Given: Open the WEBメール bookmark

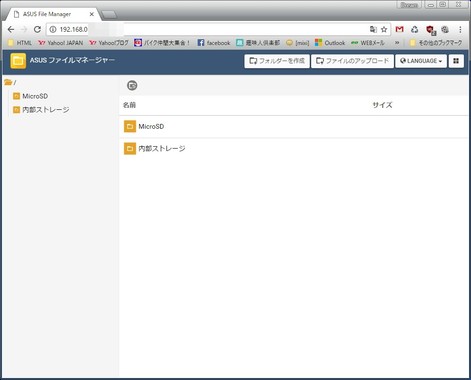Looking at the screenshot, I should coord(368,43).
